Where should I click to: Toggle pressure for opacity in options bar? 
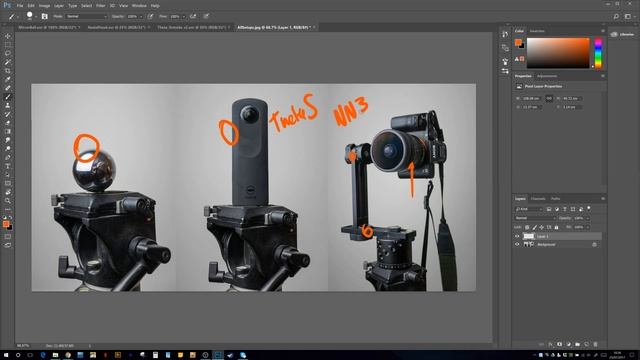pos(151,16)
